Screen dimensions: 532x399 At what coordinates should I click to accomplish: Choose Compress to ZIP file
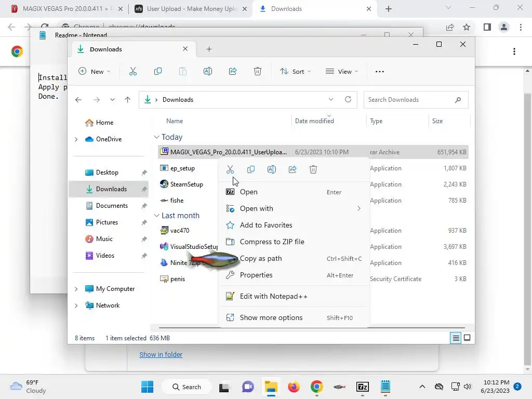pyautogui.click(x=294, y=242)
